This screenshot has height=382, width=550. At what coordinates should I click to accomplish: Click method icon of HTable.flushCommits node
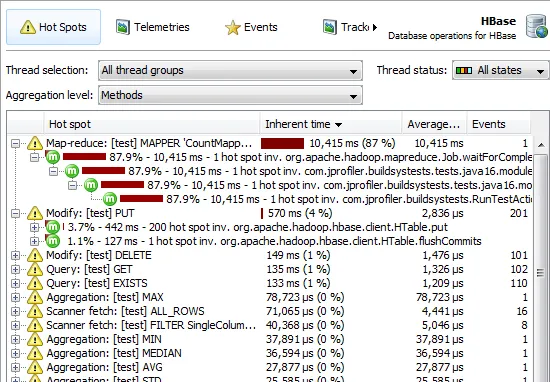point(53,241)
